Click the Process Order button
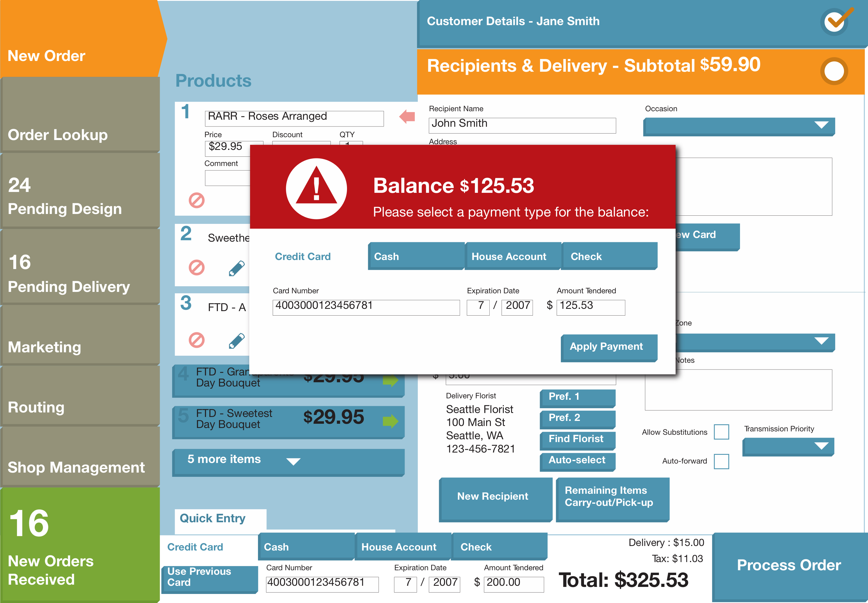Viewport: 868px width, 603px height. (789, 565)
